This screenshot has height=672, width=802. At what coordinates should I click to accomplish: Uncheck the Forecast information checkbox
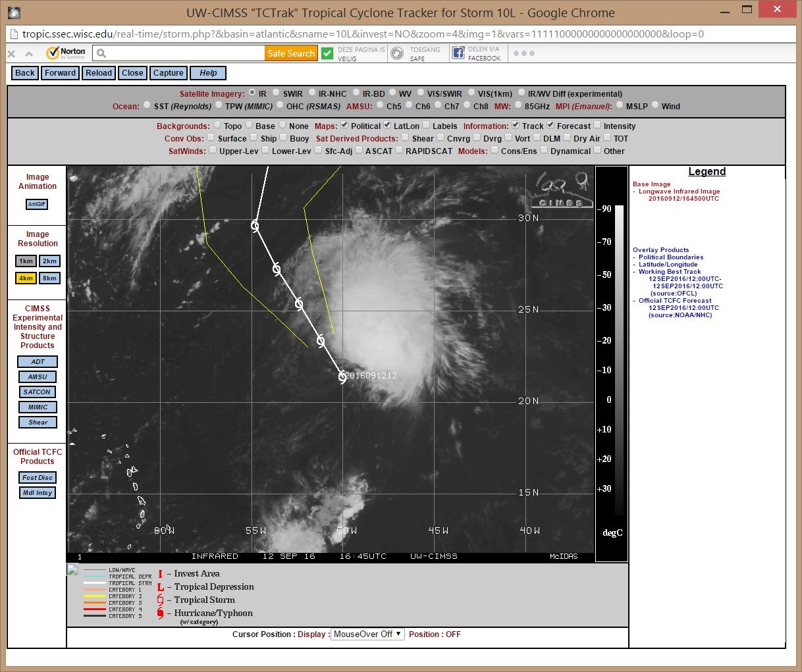tap(550, 125)
